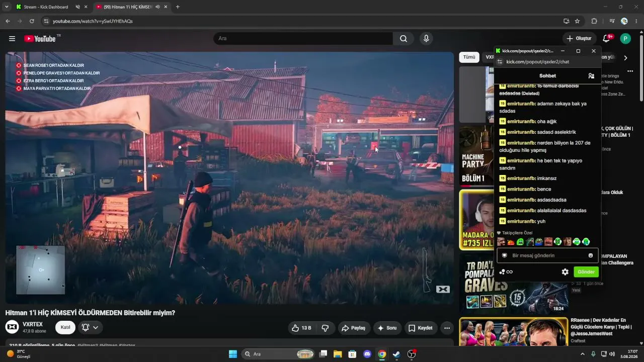Screen dimensions: 644x362
Task: Expand the Chrome tab search dropdown
Action: [7, 7]
